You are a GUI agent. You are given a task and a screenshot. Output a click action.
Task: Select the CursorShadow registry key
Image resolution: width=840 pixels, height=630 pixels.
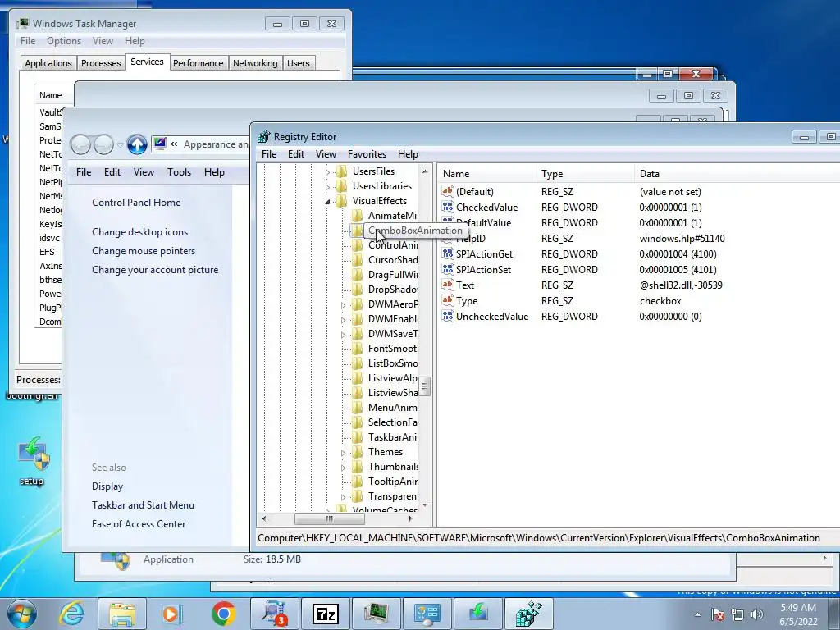point(393,260)
